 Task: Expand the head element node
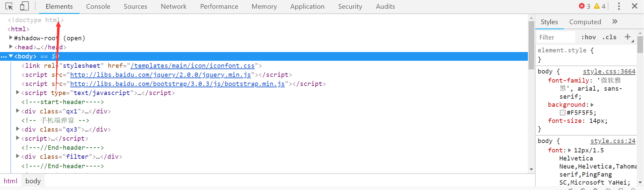pos(11,47)
